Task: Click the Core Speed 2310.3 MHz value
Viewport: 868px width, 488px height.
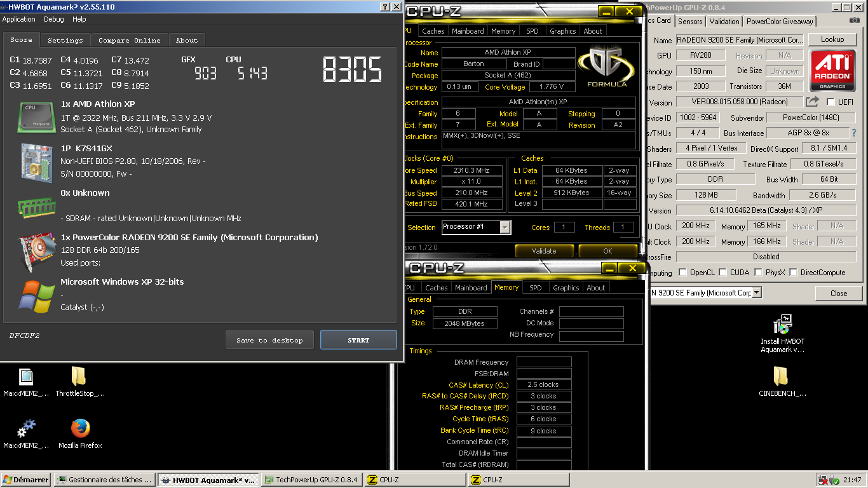Action: [471, 170]
